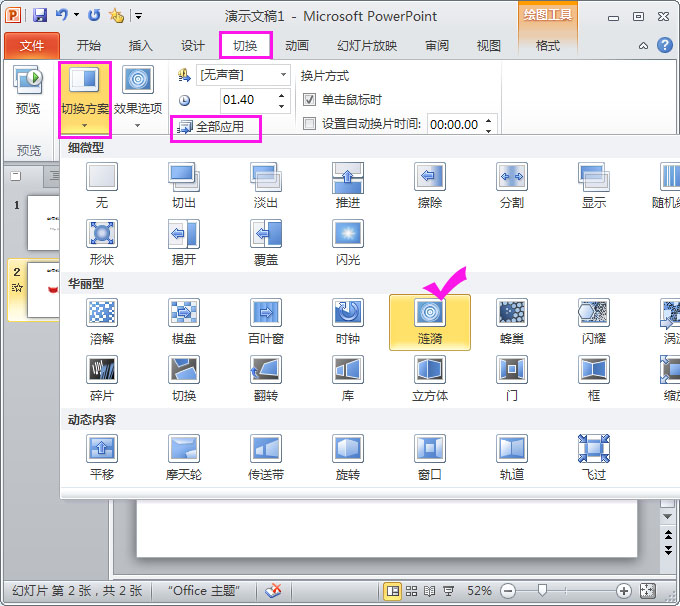Choose the 棋盘 checkerboard transition
Image resolution: width=680 pixels, height=606 pixels.
pos(183,321)
